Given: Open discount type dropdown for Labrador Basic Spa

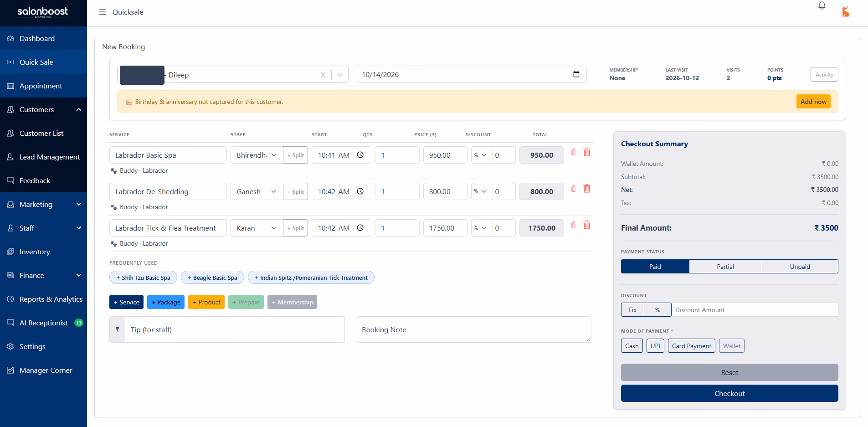Looking at the screenshot, I should click(482, 155).
